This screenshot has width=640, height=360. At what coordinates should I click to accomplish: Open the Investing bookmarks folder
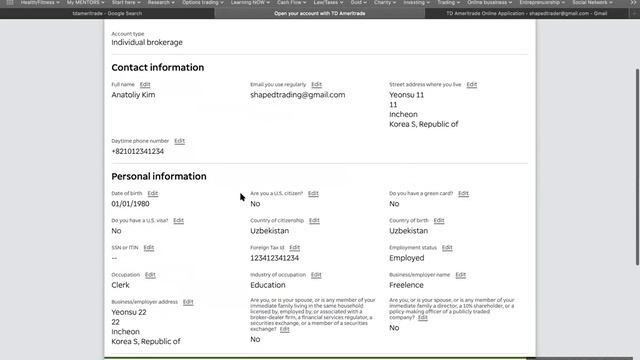click(416, 2)
